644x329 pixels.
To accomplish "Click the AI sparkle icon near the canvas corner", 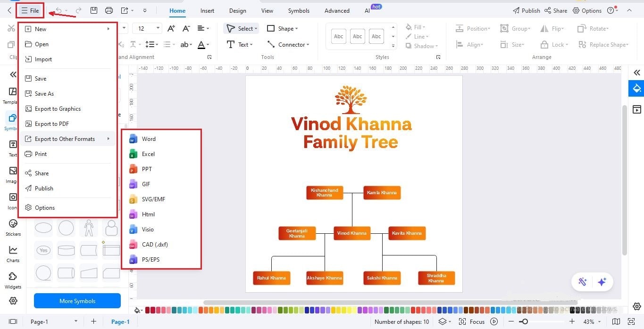I will pos(602,282).
